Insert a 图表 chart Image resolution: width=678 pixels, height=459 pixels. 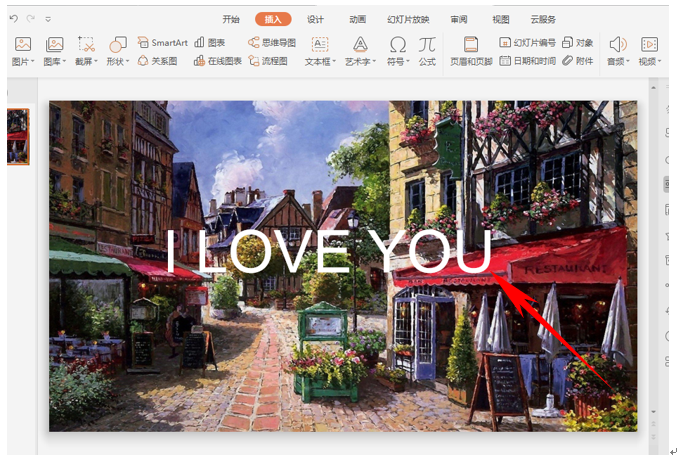(210, 42)
